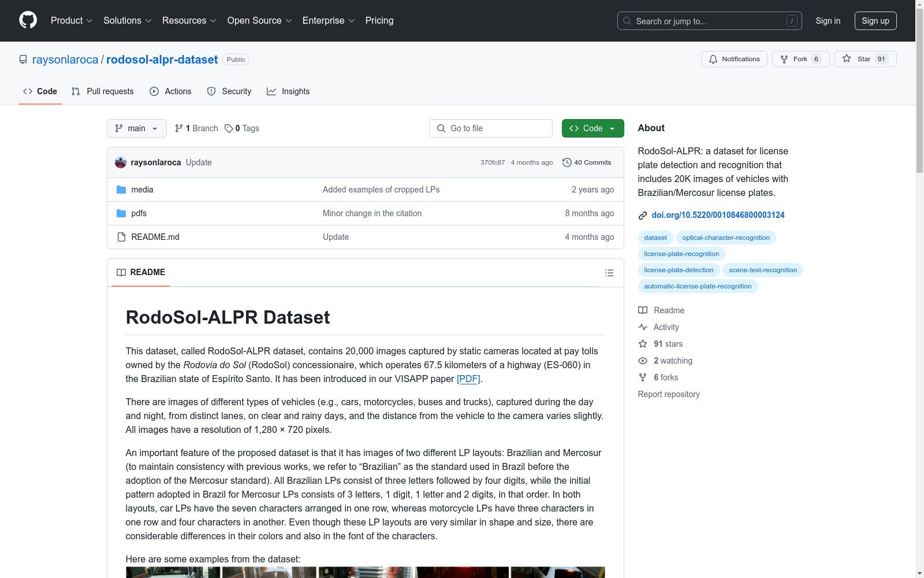Click the Star icon
This screenshot has width=924, height=578.
(x=847, y=58)
